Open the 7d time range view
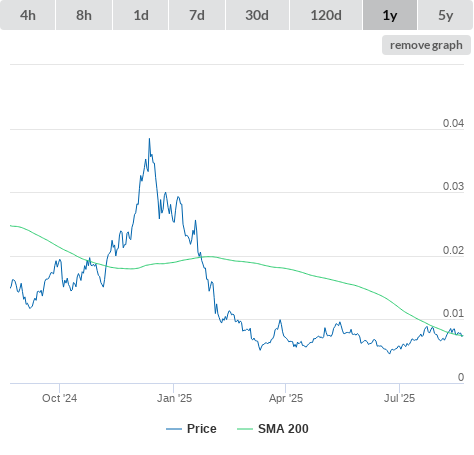The height and width of the screenshot is (455, 474). click(197, 15)
